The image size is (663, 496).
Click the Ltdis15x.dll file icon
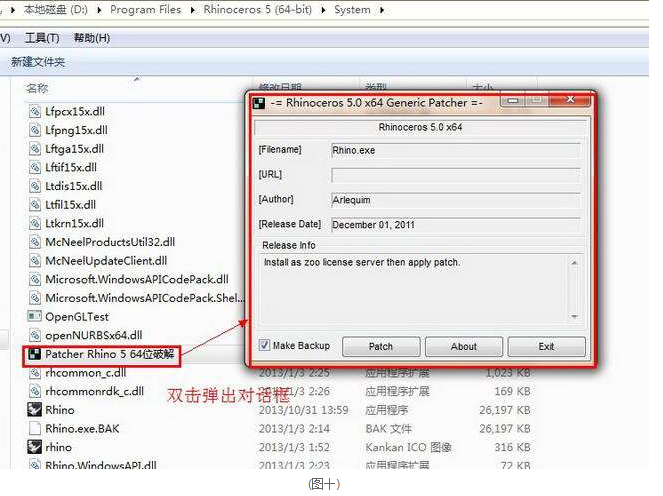coord(35,186)
